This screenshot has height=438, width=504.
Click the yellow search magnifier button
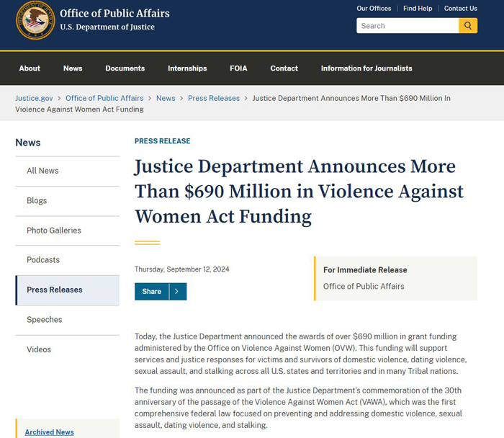pos(468,26)
